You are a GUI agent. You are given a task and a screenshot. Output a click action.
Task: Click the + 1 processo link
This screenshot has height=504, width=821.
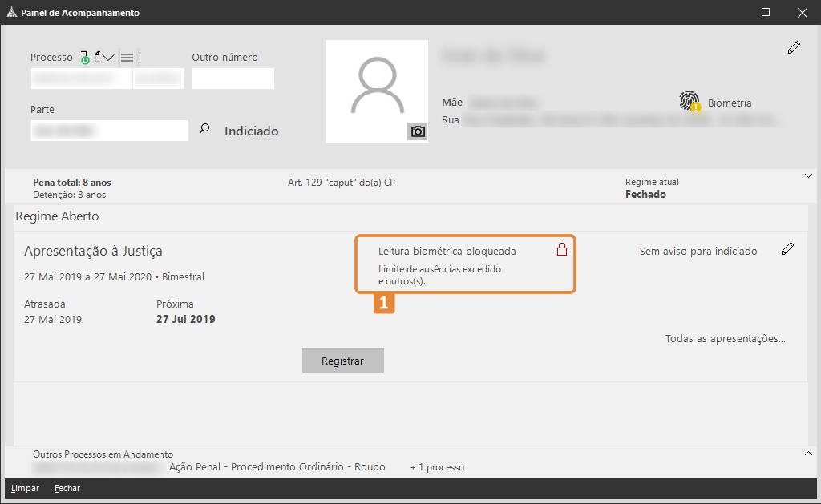click(437, 467)
